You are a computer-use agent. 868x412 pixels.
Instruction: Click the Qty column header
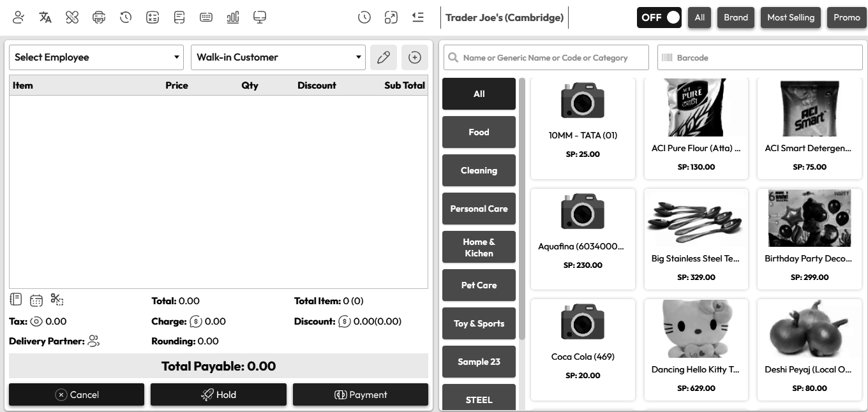coord(250,85)
